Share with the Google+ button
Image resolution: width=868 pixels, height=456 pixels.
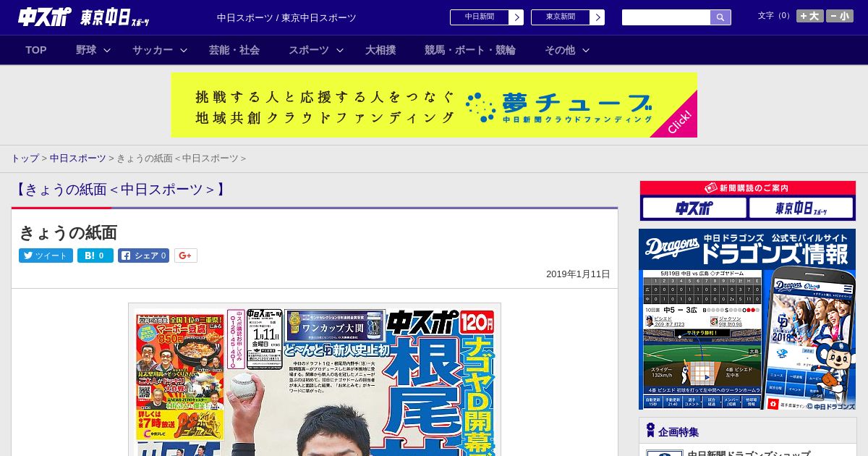186,256
